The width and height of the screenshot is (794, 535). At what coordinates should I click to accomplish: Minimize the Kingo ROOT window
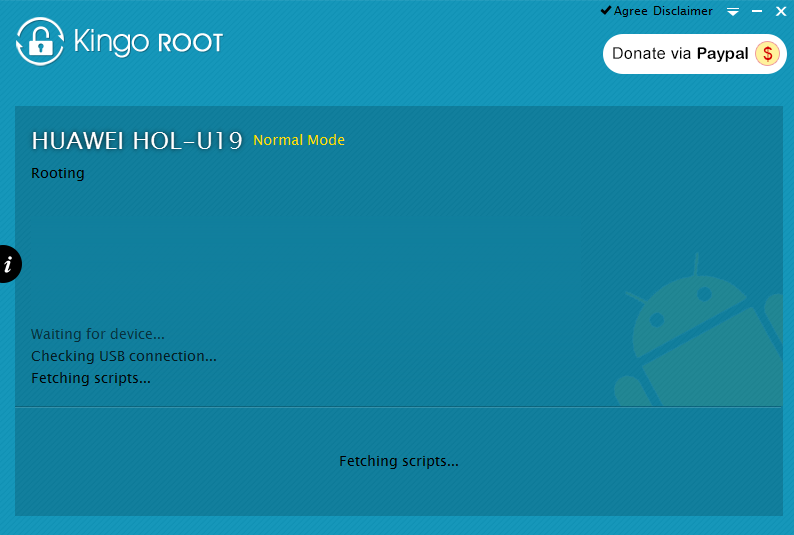click(757, 11)
